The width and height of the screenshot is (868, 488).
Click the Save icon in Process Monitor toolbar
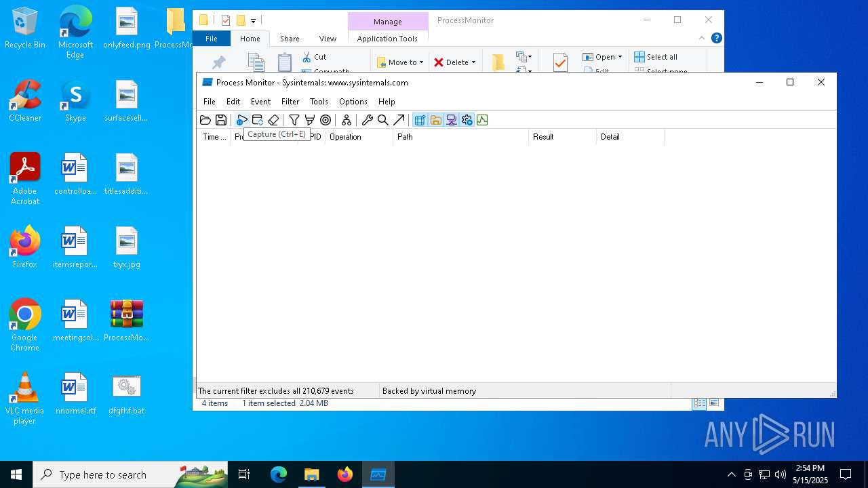[221, 120]
